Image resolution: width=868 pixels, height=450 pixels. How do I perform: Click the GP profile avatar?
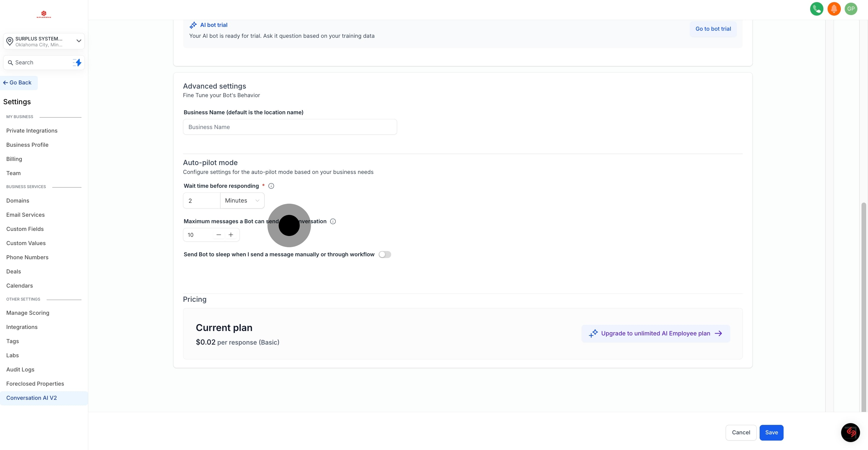(851, 9)
